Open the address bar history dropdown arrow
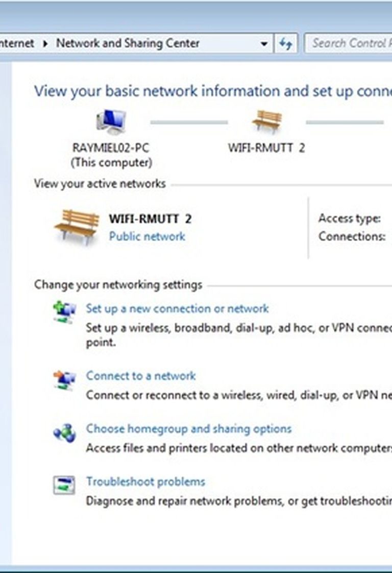 point(264,44)
